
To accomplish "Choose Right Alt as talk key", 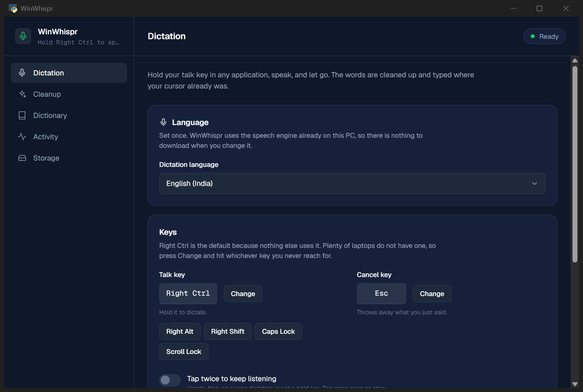I will (180, 331).
